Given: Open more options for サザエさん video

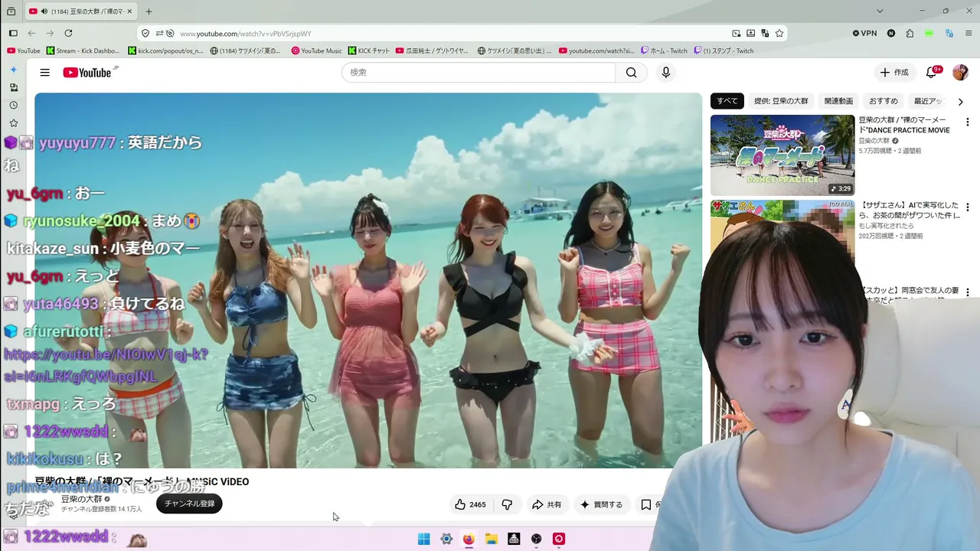Looking at the screenshot, I should point(967,207).
